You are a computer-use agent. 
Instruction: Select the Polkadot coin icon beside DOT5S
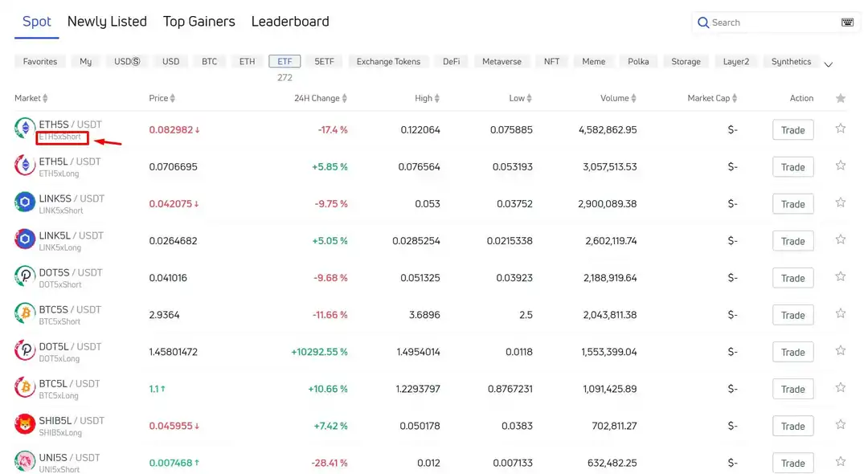pos(23,277)
